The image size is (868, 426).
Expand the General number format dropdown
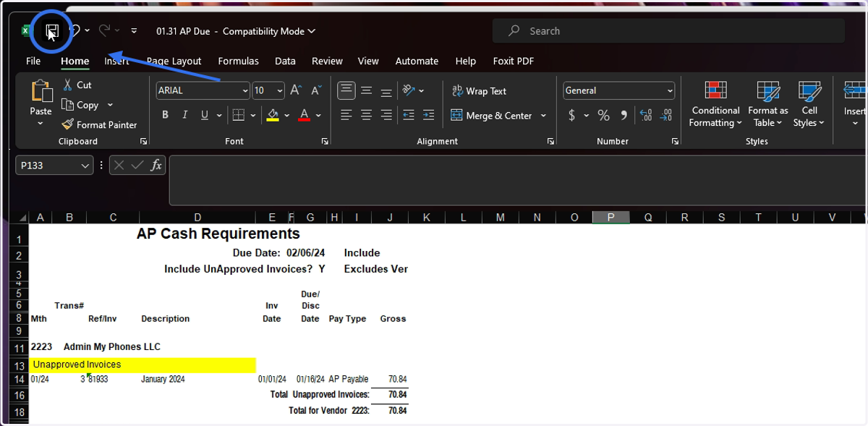point(670,90)
